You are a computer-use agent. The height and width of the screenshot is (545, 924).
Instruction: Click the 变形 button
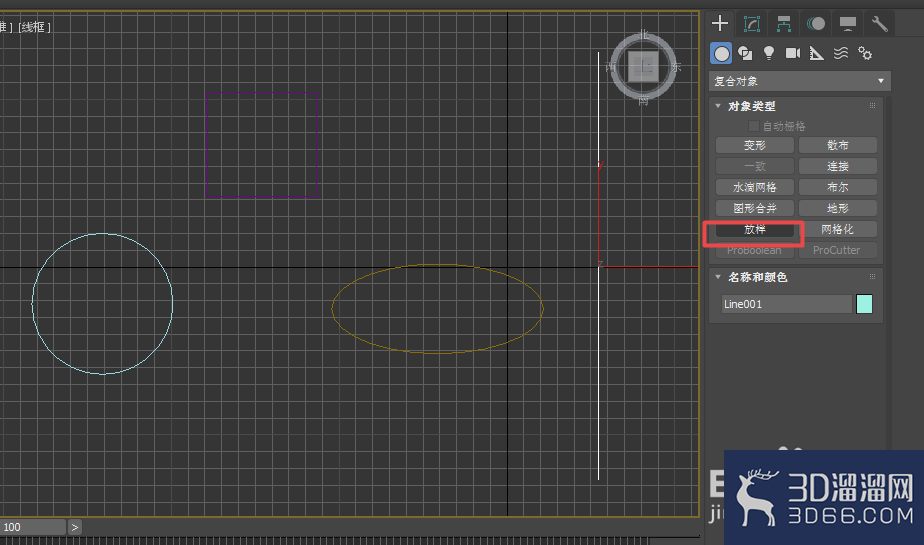tap(755, 145)
